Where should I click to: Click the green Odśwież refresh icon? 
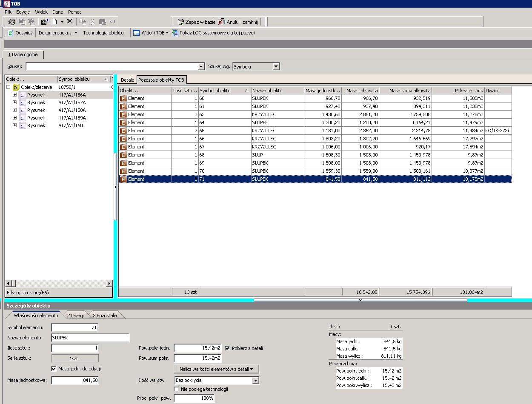click(11, 33)
